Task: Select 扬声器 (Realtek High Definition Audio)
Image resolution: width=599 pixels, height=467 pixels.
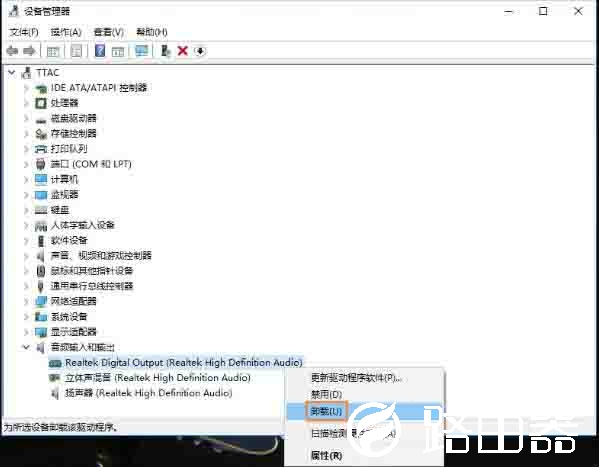Action: 149,393
